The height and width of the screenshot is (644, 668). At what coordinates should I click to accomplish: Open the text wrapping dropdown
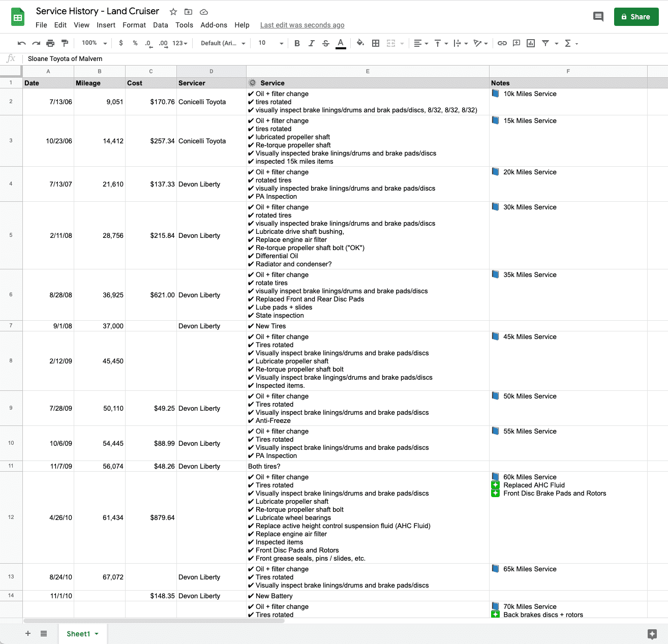(461, 43)
